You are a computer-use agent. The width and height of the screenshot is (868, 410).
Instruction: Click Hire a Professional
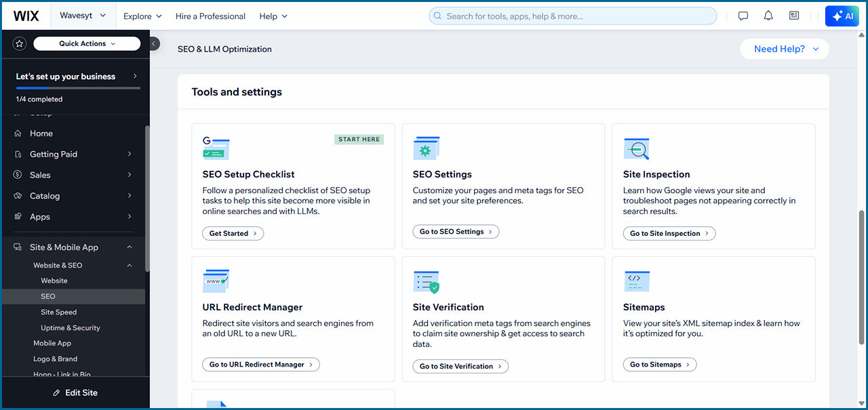[x=210, y=16]
